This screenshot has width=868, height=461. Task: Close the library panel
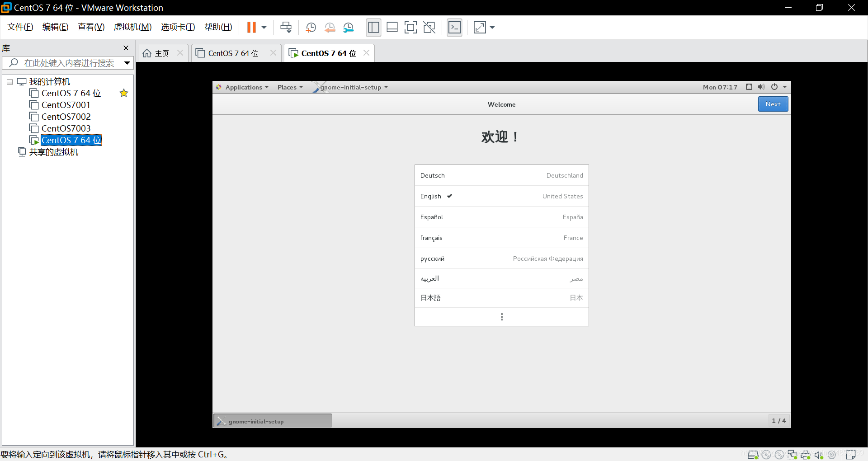(x=126, y=48)
